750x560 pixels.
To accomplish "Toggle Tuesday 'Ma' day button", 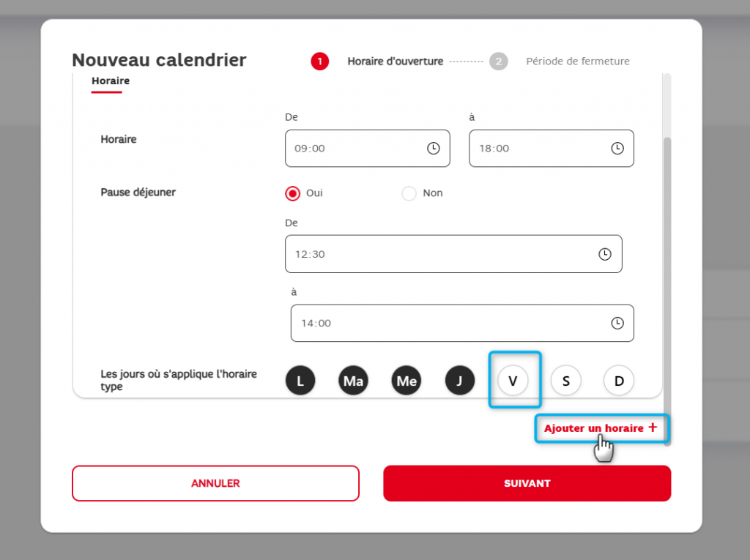I will click(x=353, y=381).
